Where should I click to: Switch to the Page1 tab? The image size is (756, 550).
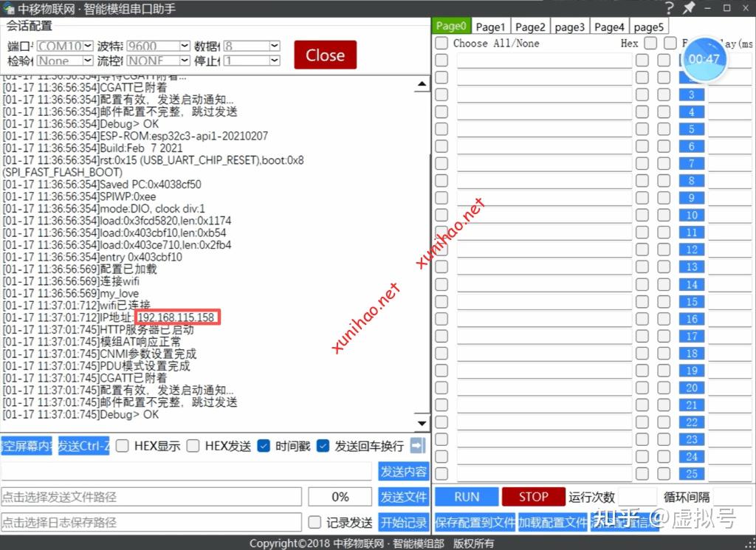pyautogui.click(x=490, y=27)
